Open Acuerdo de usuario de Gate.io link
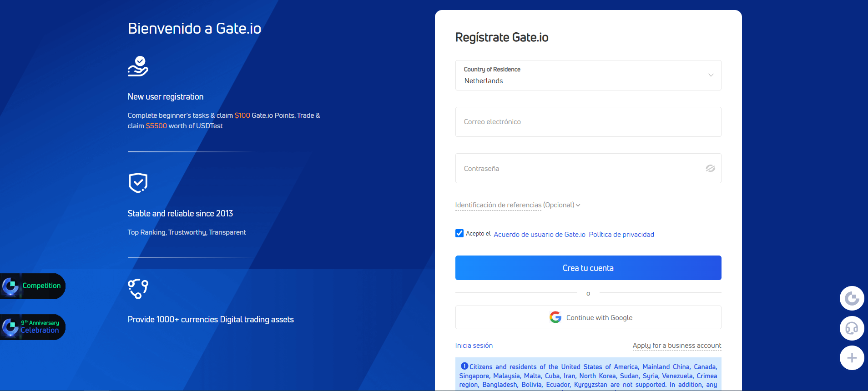The image size is (868, 391). [540, 235]
